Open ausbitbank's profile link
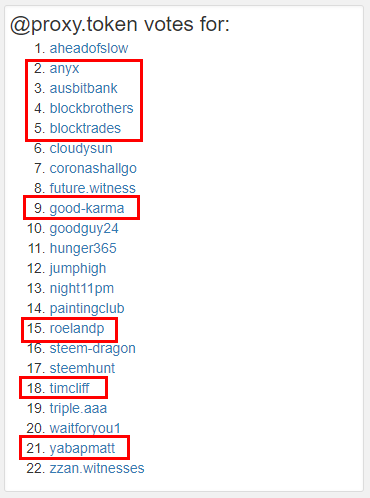The height and width of the screenshot is (498, 370). point(83,88)
